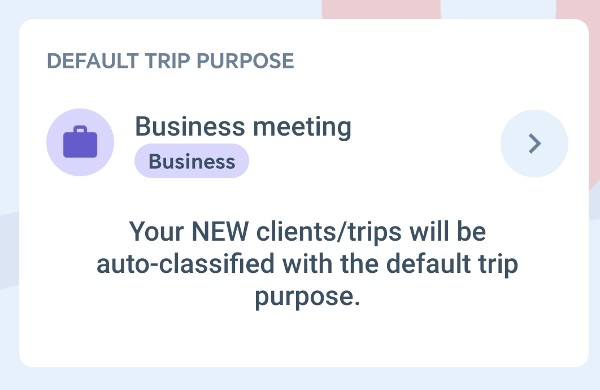Tap the Business pill under Business meeting
This screenshot has width=600, height=390.
pyautogui.click(x=192, y=161)
